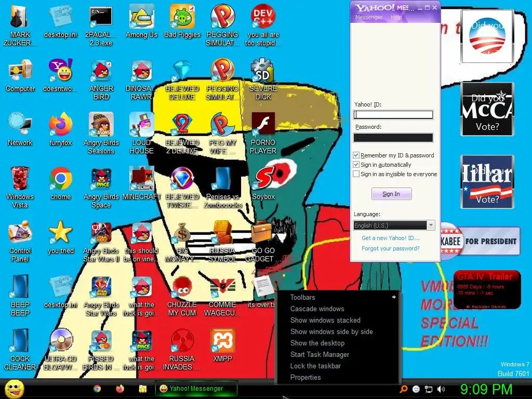532x399 pixels.
Task: Enable Sign in as invisible to everyone
Action: click(356, 174)
